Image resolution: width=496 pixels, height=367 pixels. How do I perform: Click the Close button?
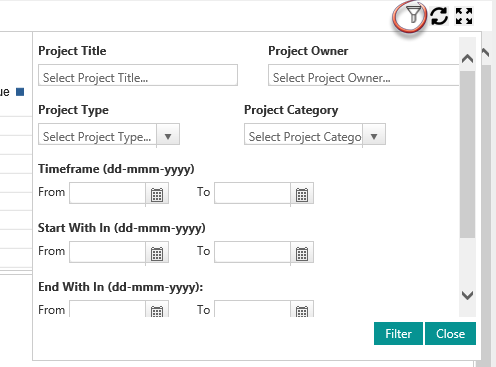coord(450,333)
